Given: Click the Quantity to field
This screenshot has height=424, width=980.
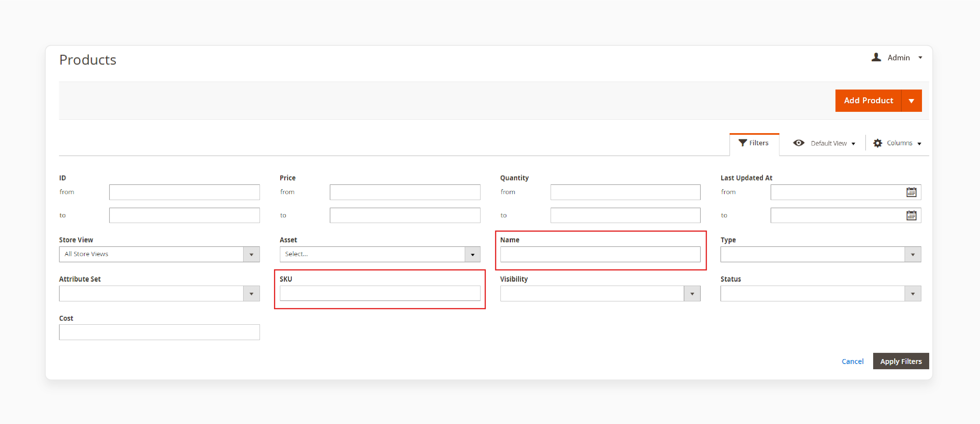Looking at the screenshot, I should (625, 215).
